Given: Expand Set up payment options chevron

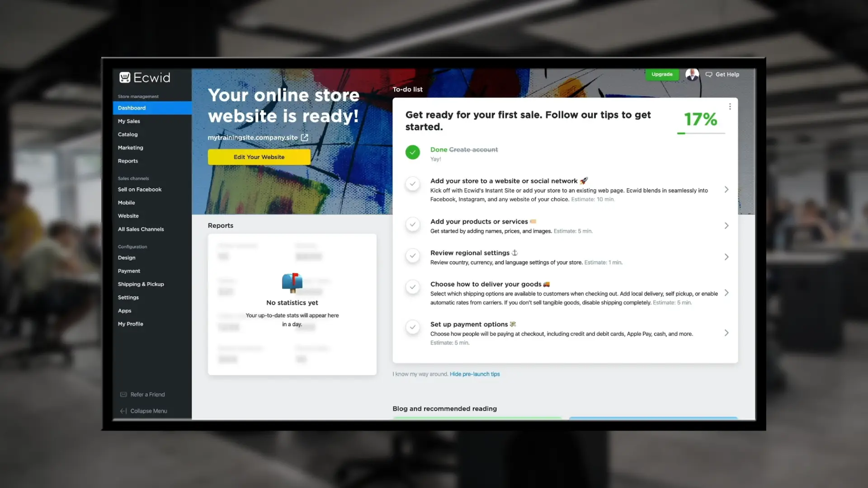Looking at the screenshot, I should tap(726, 333).
